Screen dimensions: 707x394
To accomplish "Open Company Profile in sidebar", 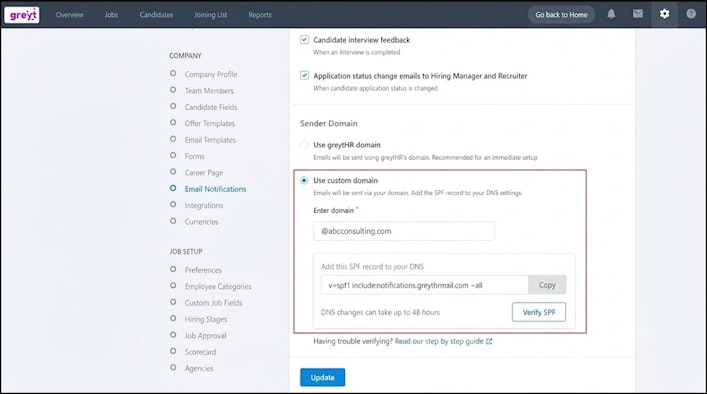I will click(211, 74).
